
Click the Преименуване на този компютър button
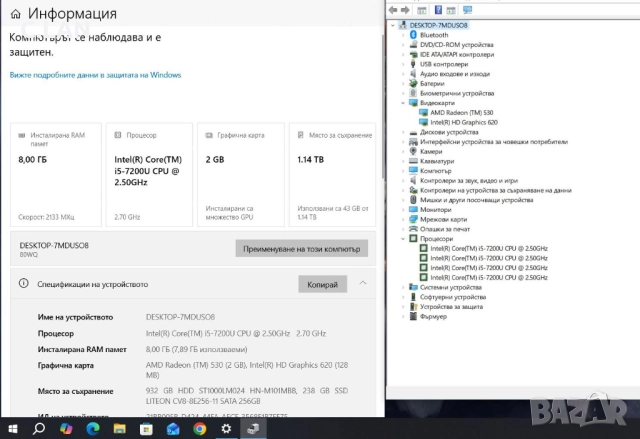(302, 248)
